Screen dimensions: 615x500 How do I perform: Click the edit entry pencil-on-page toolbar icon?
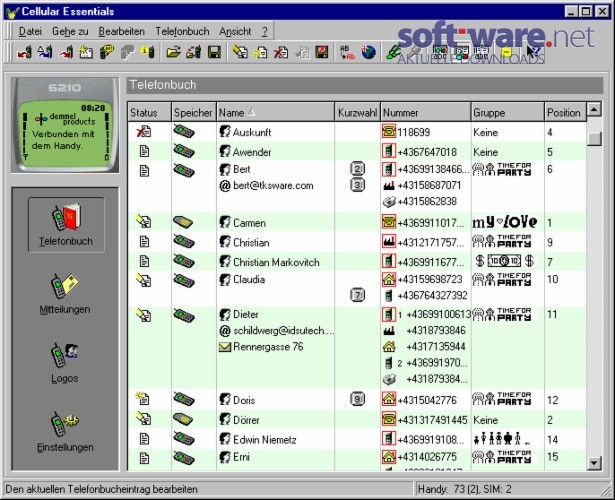(240, 52)
